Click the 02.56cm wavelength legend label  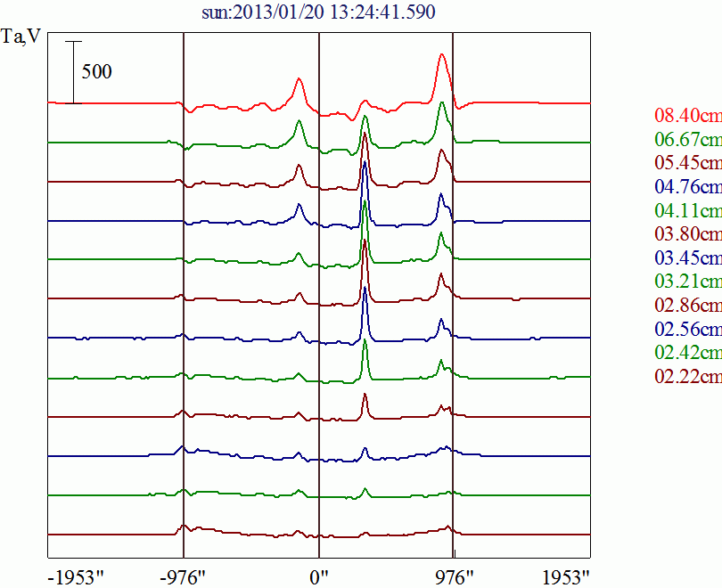point(688,329)
